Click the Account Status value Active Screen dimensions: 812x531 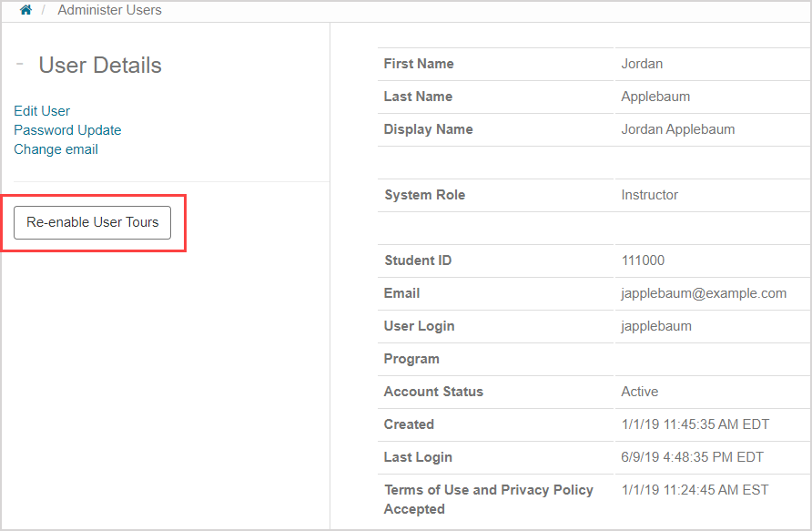point(640,392)
